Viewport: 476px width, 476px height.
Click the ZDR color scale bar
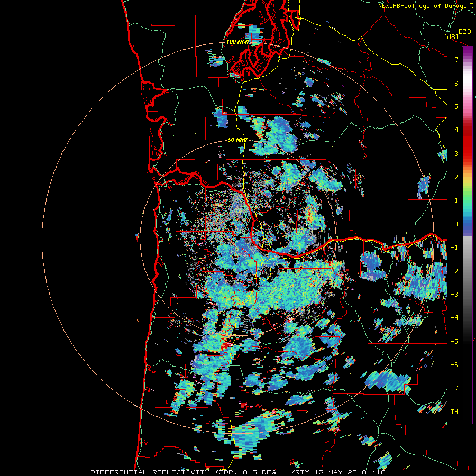[467, 235]
